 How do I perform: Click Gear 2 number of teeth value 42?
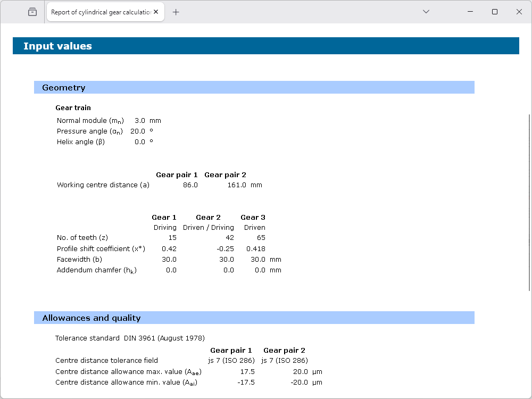pyautogui.click(x=229, y=238)
